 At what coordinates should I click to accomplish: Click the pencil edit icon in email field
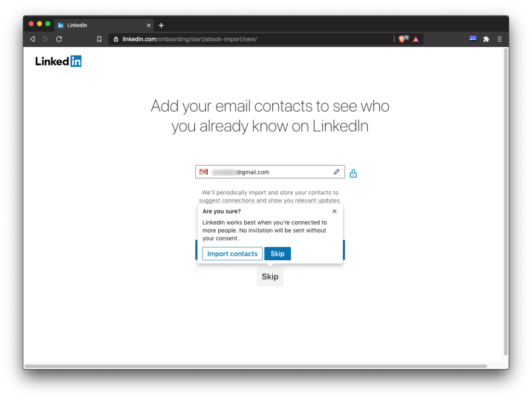tap(337, 172)
